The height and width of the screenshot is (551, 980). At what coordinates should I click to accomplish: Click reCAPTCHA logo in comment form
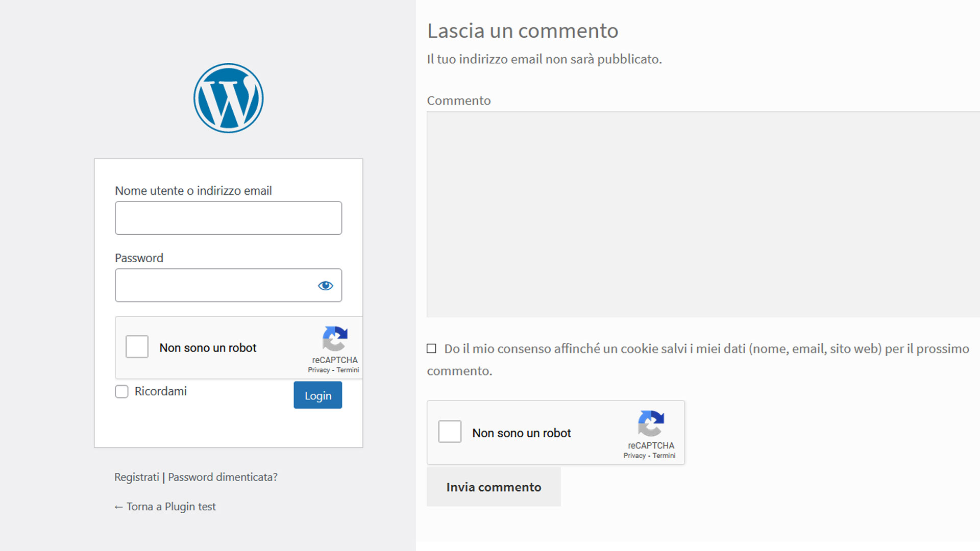651,423
